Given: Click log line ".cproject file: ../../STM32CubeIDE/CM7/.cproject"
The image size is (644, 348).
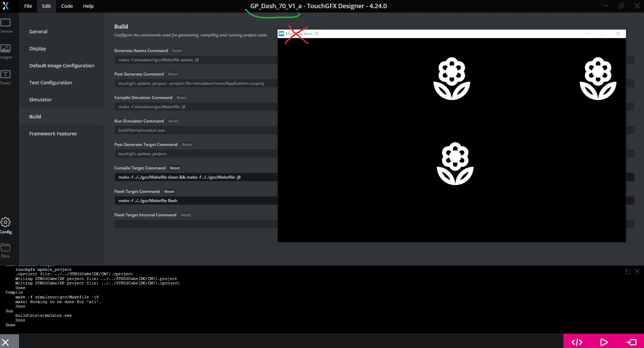Looking at the screenshot, I should pos(74,274).
